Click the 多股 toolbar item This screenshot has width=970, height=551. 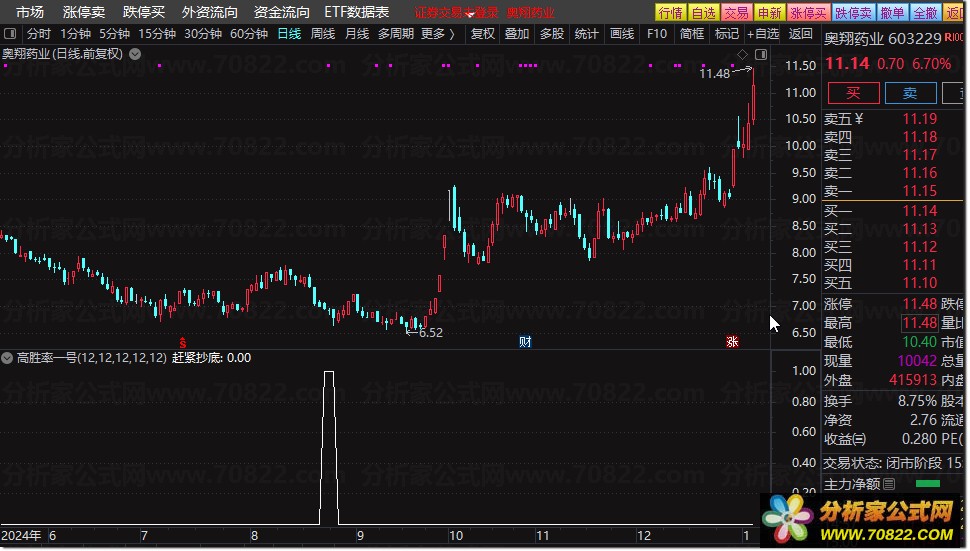click(552, 33)
